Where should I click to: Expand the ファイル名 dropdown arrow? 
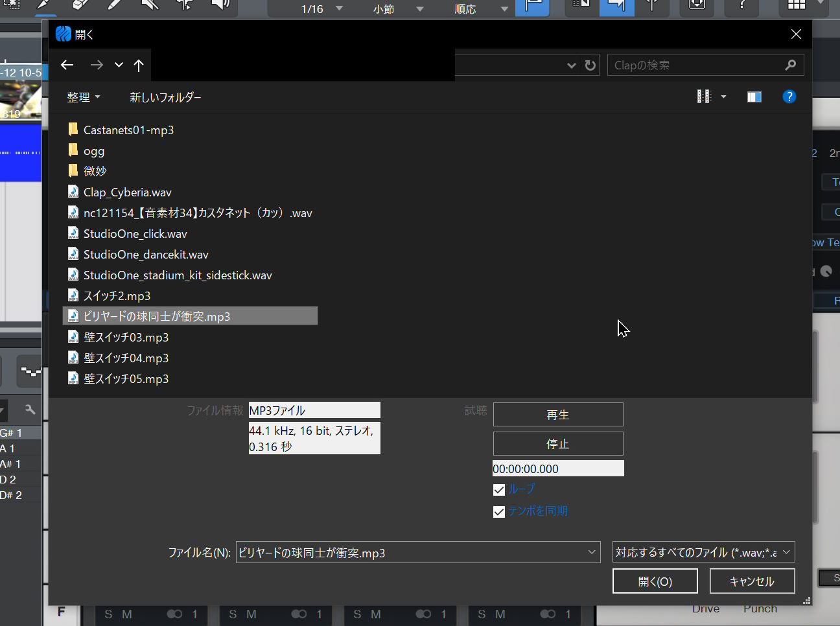click(591, 552)
